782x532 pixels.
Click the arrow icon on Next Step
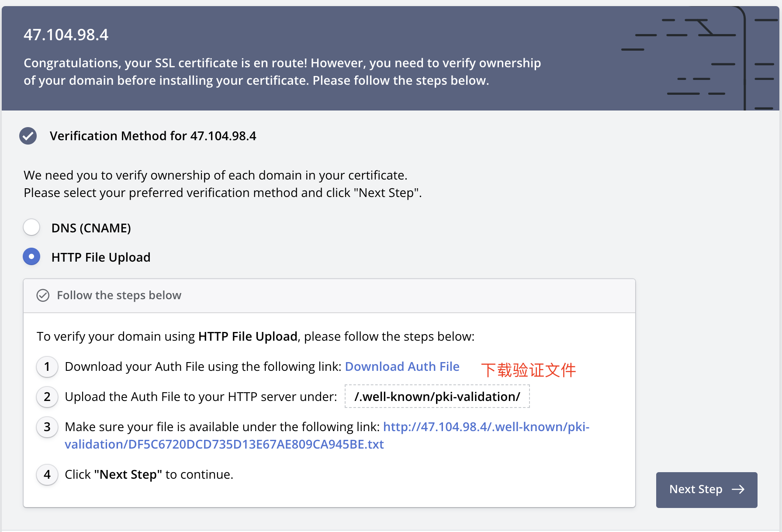738,490
